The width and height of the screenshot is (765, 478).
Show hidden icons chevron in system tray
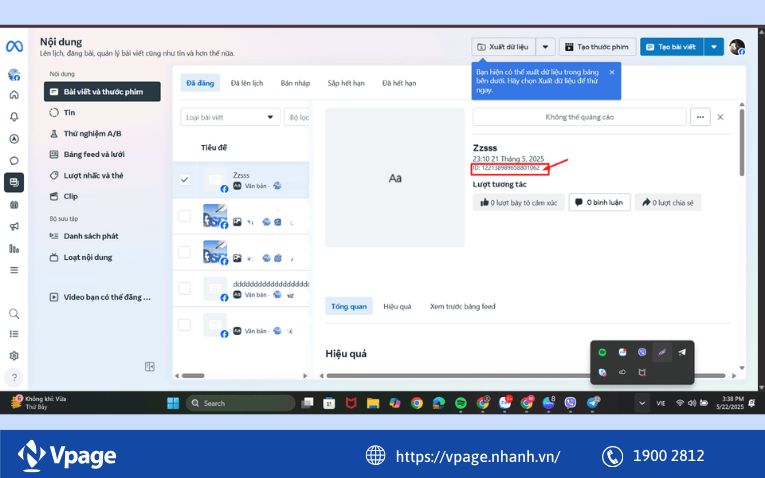[642, 403]
